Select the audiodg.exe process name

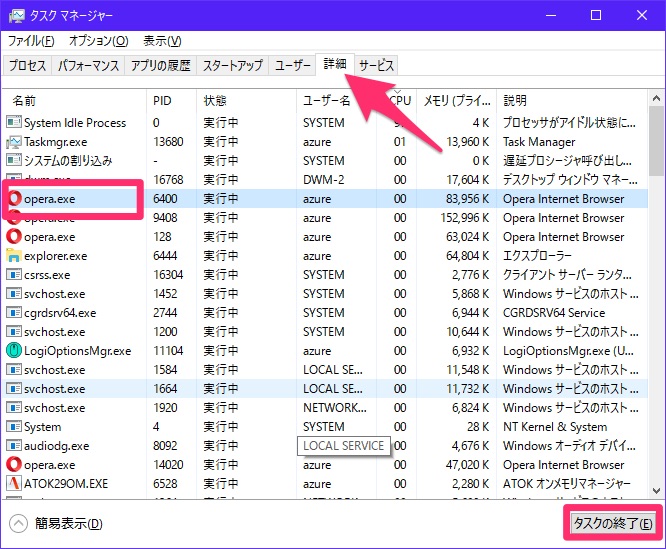pos(56,446)
